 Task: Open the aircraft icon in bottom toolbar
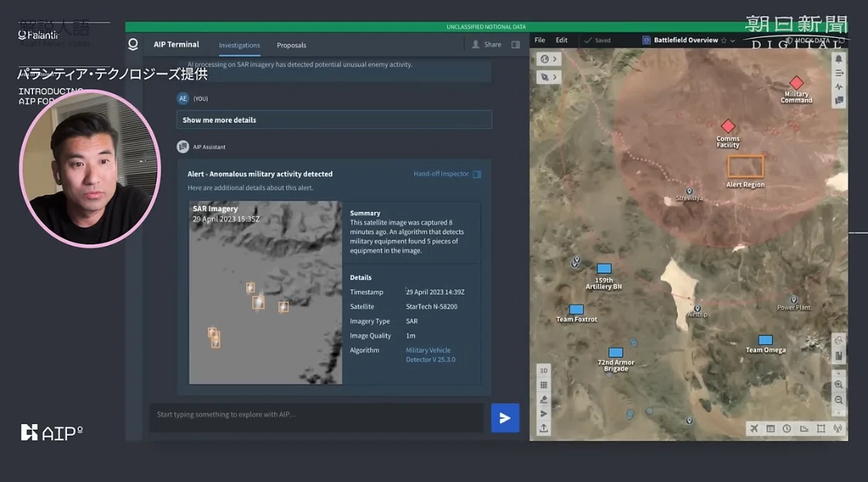[754, 428]
